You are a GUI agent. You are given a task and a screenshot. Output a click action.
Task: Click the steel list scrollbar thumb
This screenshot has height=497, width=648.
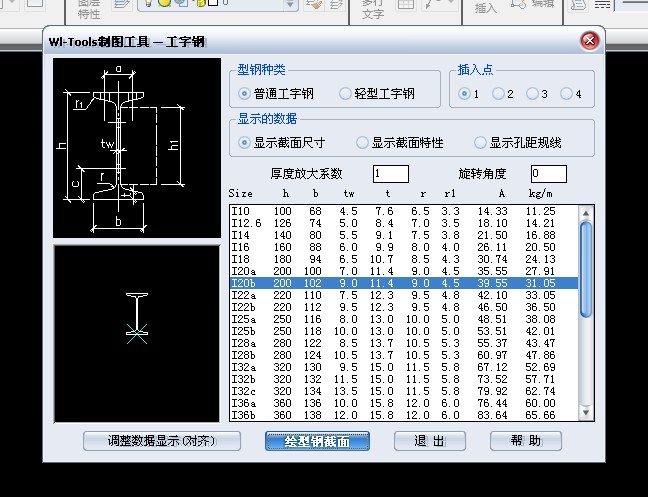click(x=586, y=269)
